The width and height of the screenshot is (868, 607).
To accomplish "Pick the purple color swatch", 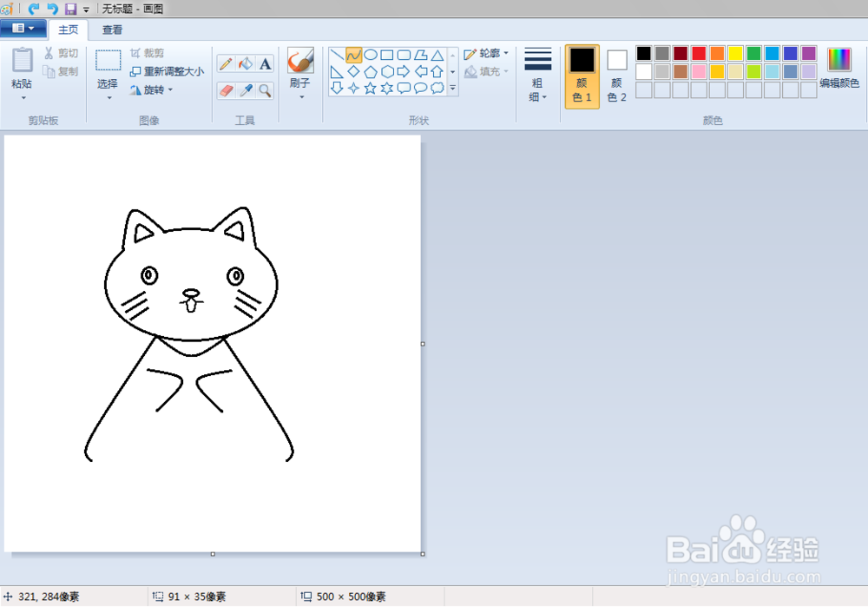I will (x=809, y=53).
